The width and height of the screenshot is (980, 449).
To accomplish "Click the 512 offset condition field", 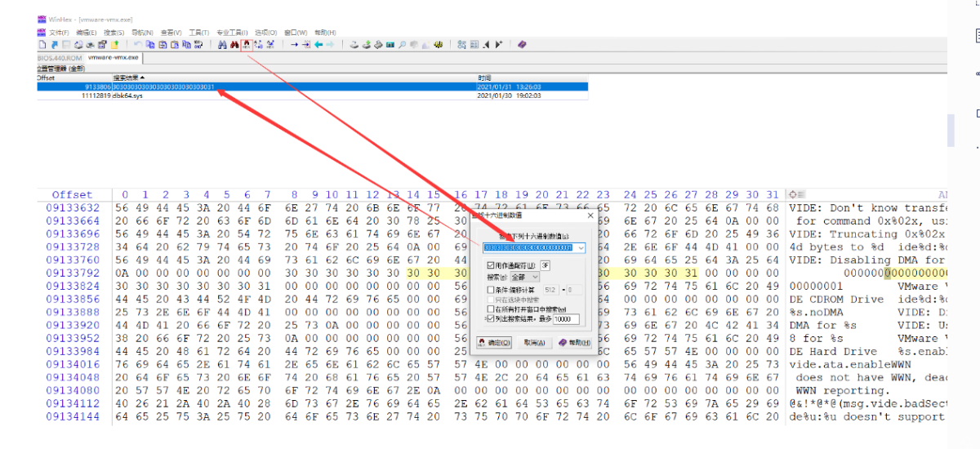I will (551, 290).
